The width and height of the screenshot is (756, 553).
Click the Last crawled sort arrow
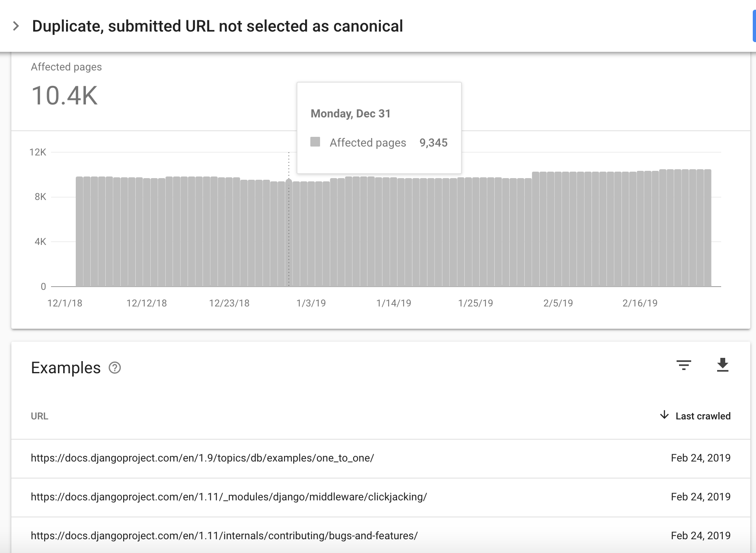664,415
